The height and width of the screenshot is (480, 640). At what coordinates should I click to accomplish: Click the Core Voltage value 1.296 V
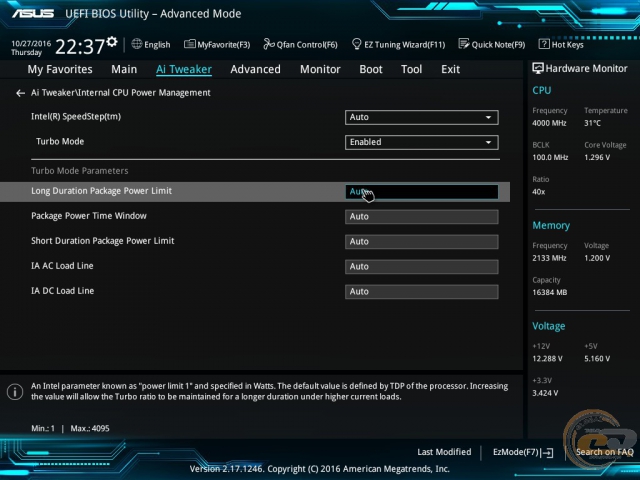[597, 157]
